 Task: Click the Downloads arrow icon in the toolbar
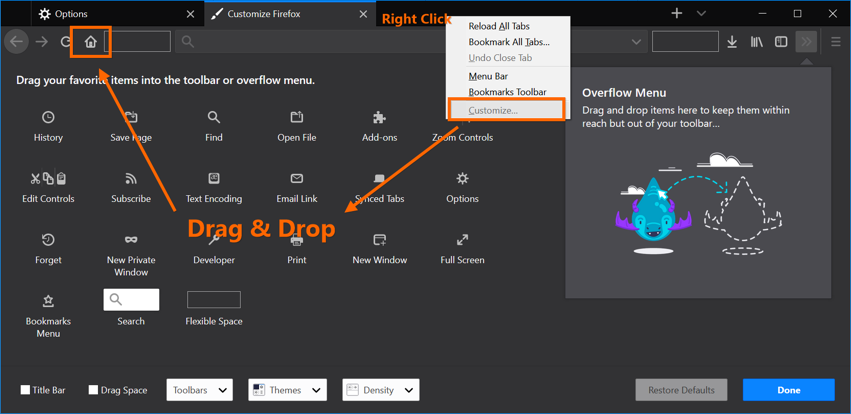[x=732, y=42]
